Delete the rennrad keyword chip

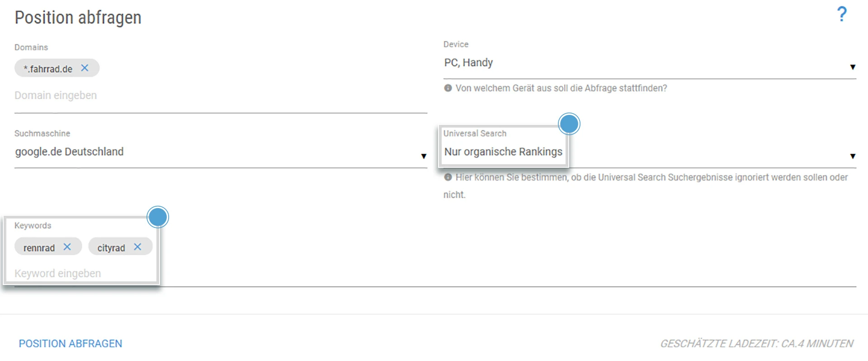(67, 247)
